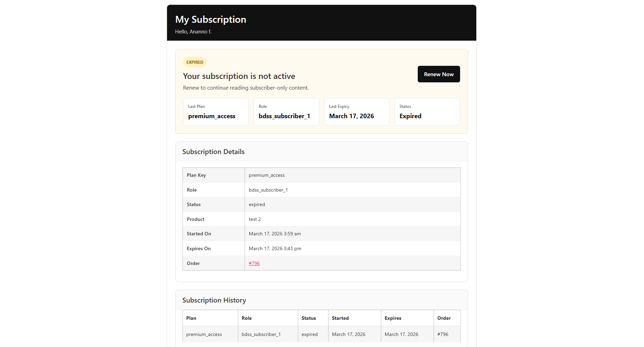Click the 'Last Expiry' card label

(x=339, y=106)
